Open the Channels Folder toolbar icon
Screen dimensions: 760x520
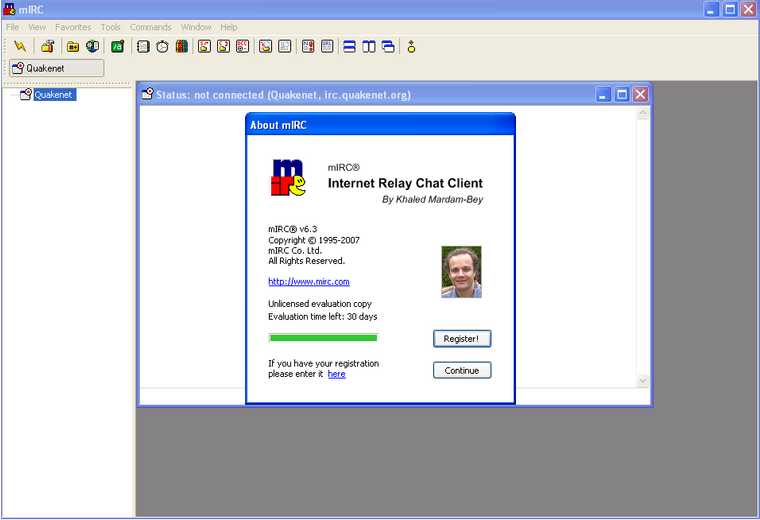point(73,47)
